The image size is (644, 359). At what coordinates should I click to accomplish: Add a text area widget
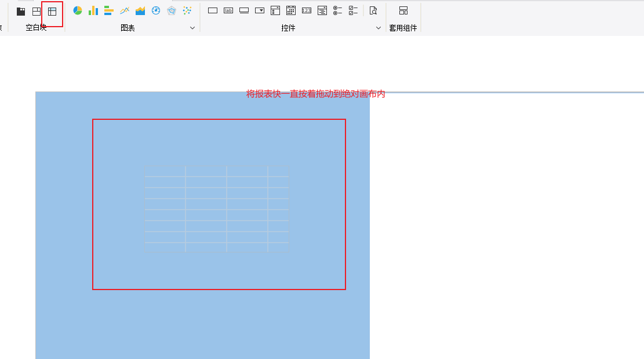[x=322, y=10]
